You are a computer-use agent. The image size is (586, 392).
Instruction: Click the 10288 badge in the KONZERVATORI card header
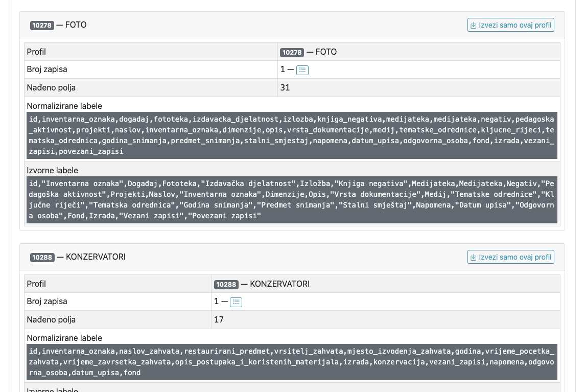click(x=42, y=258)
